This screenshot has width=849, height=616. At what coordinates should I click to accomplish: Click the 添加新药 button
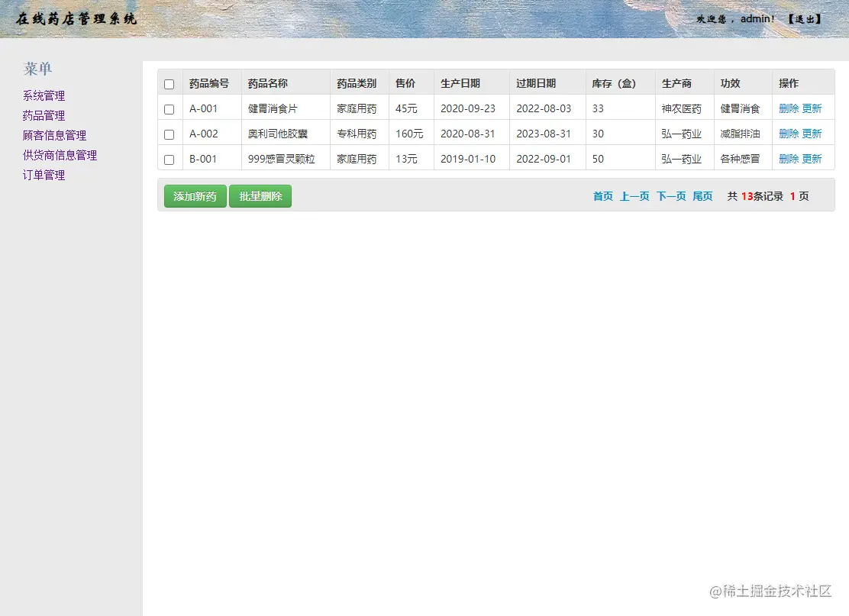(x=195, y=195)
